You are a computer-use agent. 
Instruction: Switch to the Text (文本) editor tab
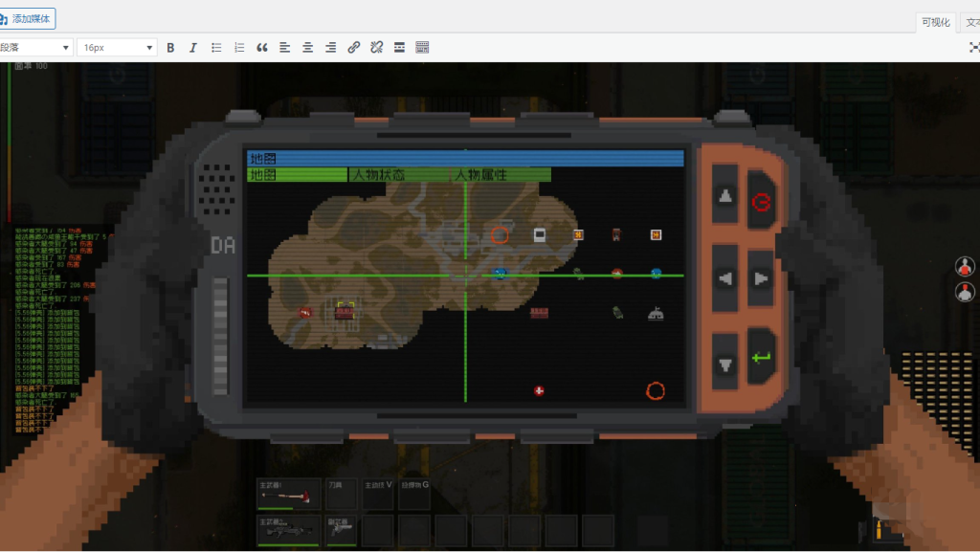coord(970,22)
